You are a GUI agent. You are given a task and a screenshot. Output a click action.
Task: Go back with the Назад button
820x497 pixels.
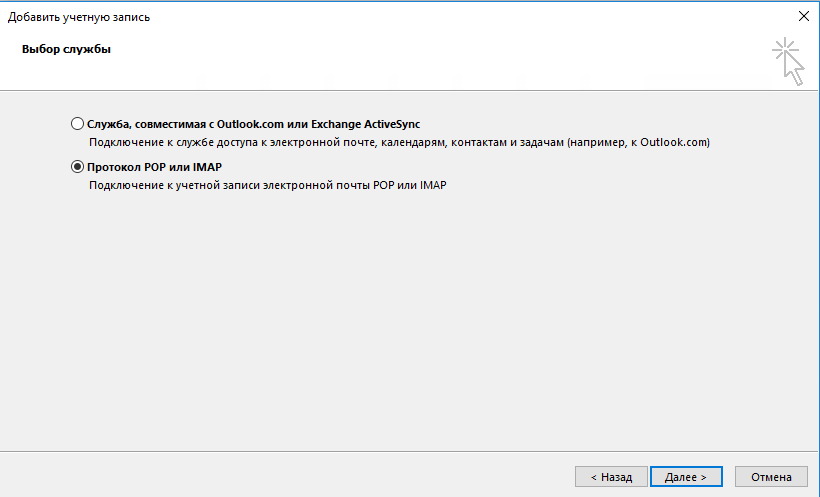tap(611, 477)
